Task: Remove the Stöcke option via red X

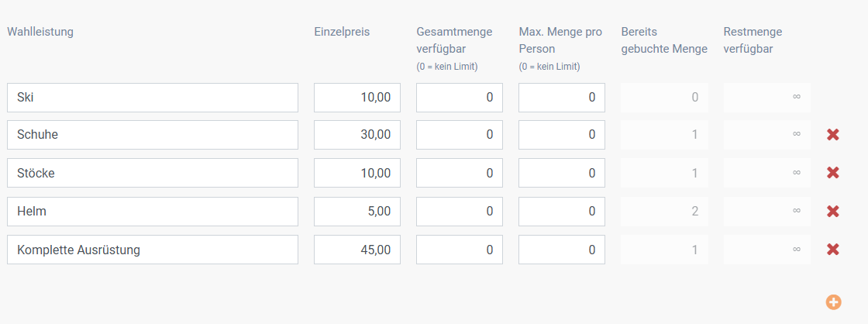Action: (832, 173)
